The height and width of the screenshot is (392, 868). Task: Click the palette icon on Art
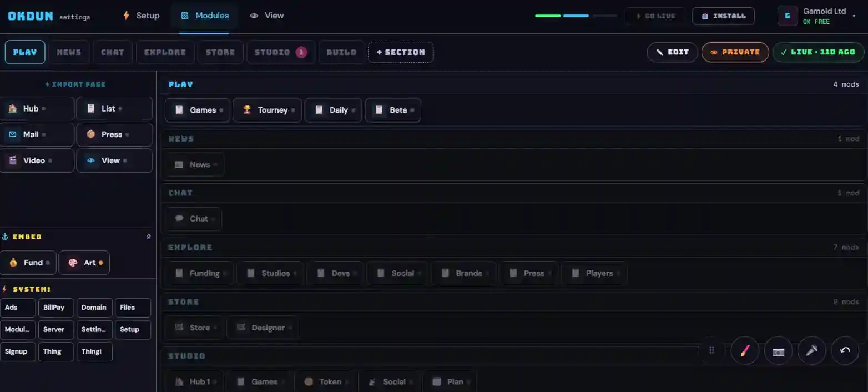[73, 263]
